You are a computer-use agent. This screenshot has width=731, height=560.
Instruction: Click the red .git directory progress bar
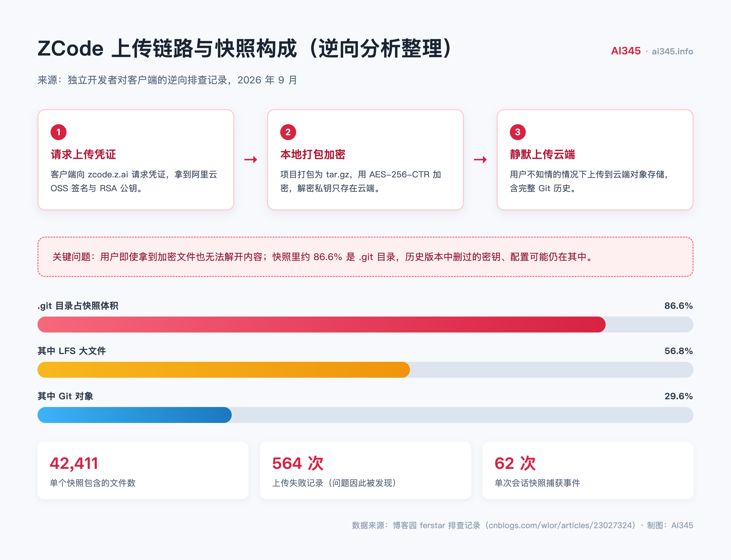pos(321,324)
